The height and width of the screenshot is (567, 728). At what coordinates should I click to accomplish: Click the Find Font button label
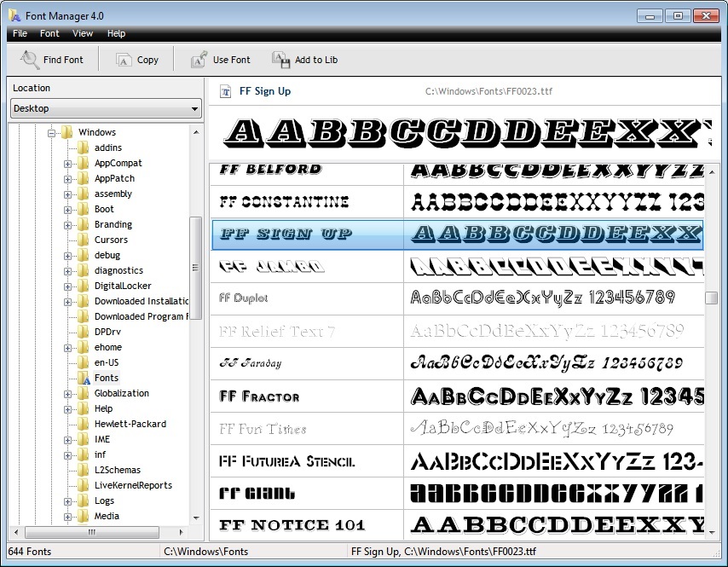point(63,60)
